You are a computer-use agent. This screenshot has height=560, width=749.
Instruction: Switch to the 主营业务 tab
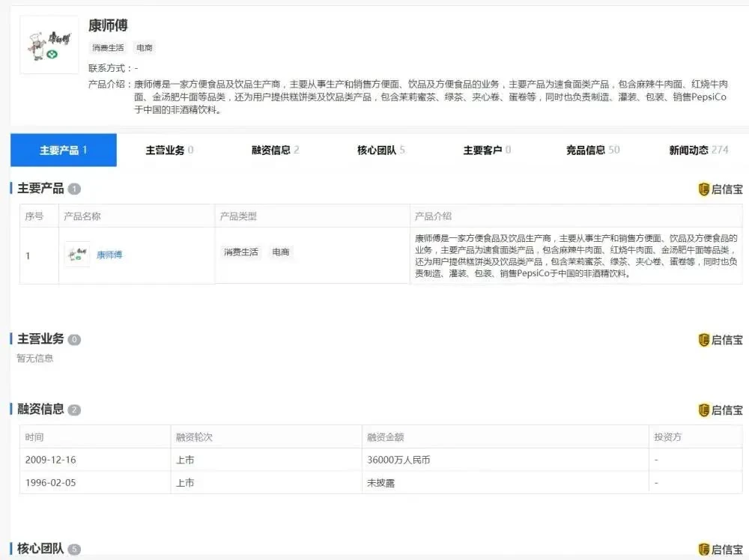pyautogui.click(x=169, y=150)
